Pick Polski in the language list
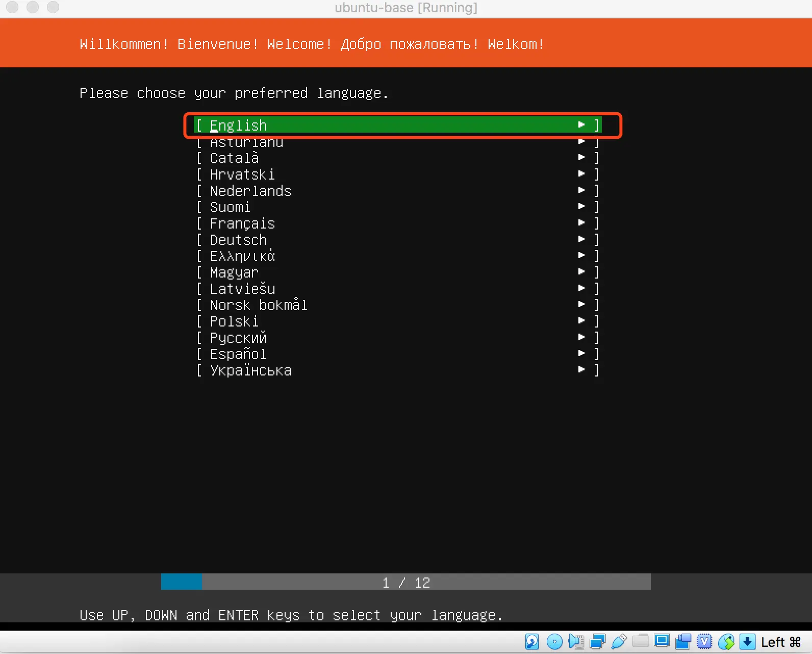The image size is (812, 654). (235, 321)
